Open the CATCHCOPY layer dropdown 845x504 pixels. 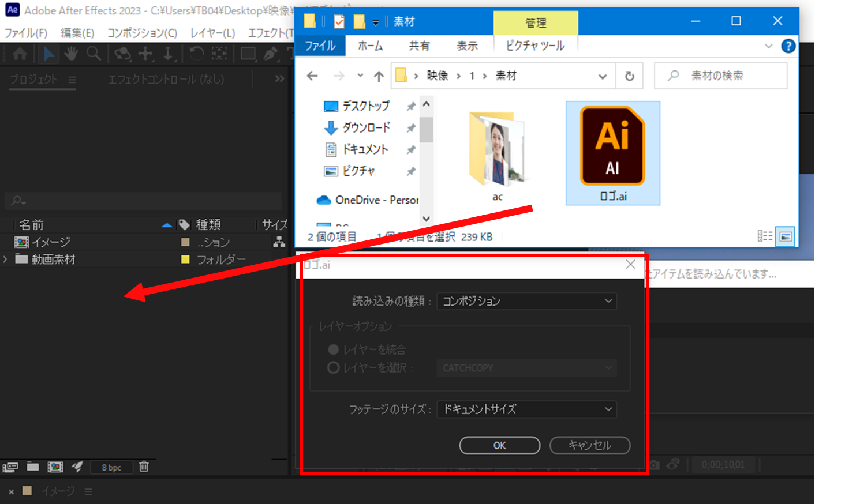(526, 368)
